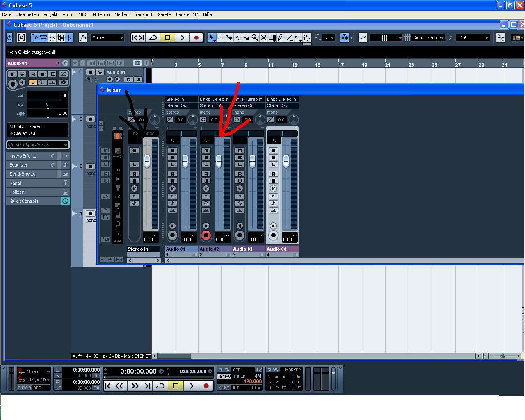Mute the Audio 01 channel in the mixer
This screenshot has height=420, width=525.
[173, 151]
